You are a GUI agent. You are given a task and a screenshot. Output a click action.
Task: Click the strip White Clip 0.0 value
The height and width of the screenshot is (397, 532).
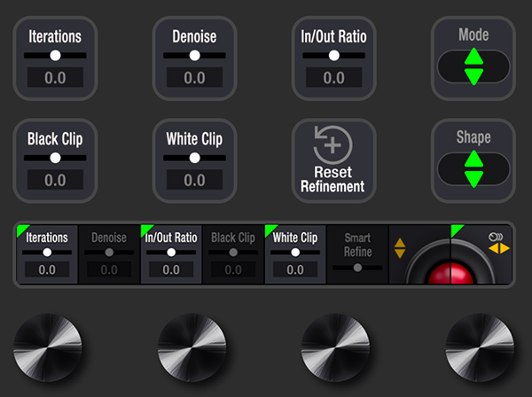[295, 269]
